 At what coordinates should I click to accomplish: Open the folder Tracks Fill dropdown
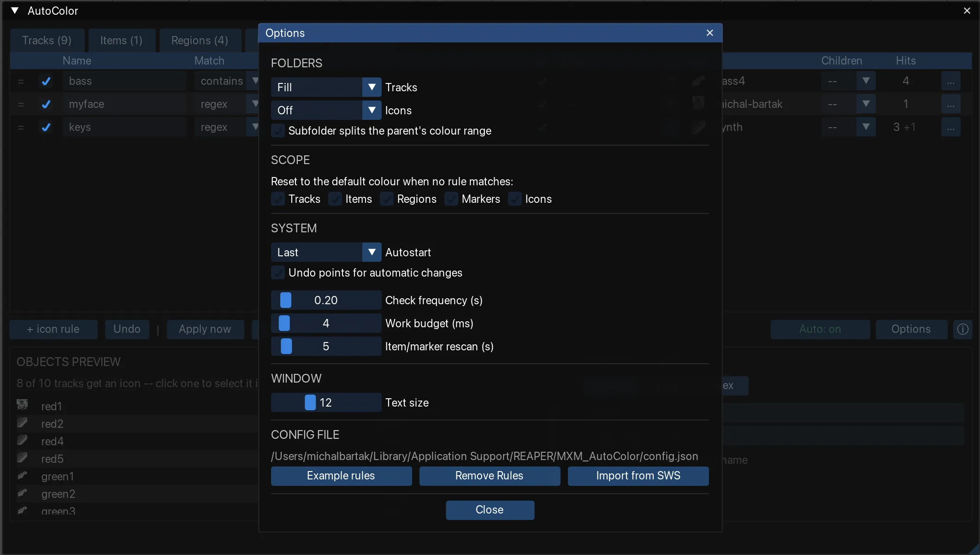[326, 87]
